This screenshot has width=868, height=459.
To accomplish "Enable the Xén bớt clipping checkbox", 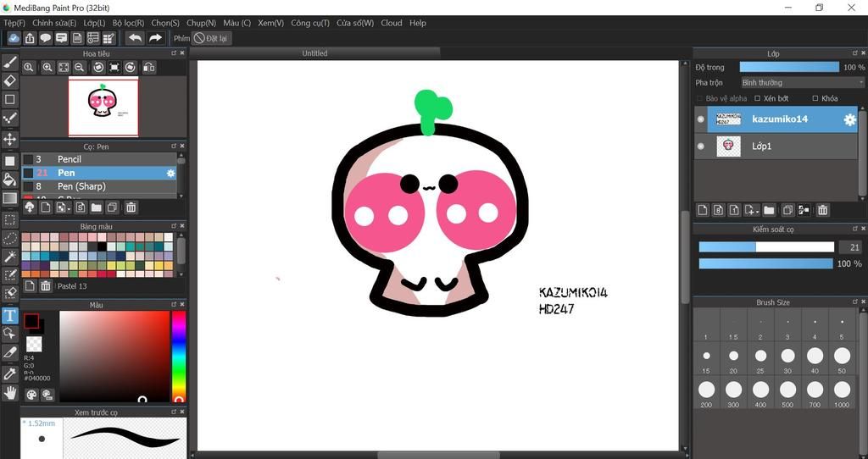I will click(x=757, y=98).
